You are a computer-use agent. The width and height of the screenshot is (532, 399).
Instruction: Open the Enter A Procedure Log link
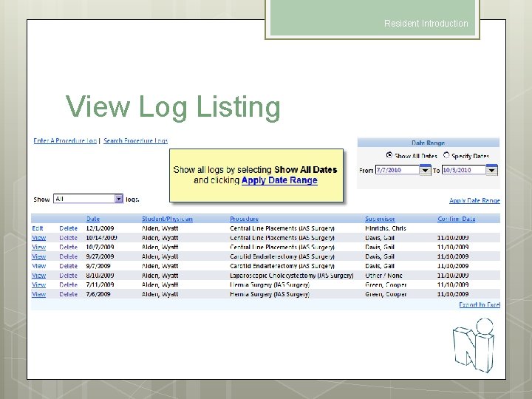point(65,140)
